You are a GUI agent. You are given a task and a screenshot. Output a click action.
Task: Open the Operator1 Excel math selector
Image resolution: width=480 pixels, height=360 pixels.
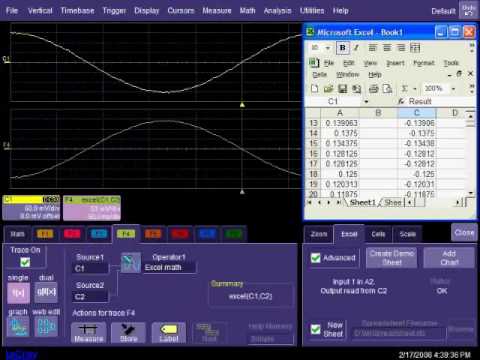point(170,268)
